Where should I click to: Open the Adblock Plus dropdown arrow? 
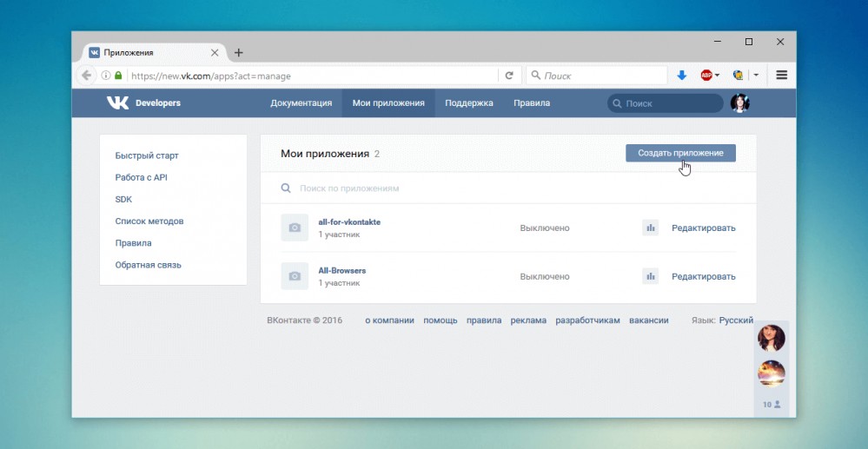click(718, 76)
